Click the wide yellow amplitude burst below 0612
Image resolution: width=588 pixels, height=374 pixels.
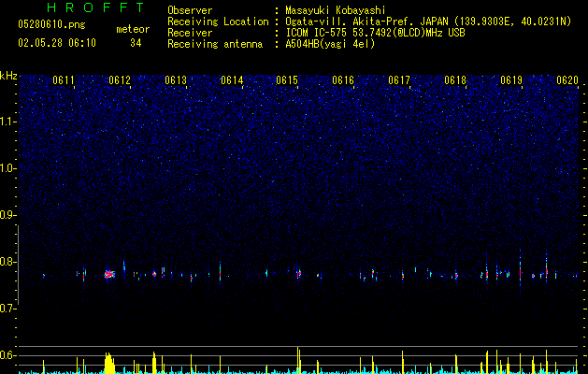pyautogui.click(x=109, y=363)
